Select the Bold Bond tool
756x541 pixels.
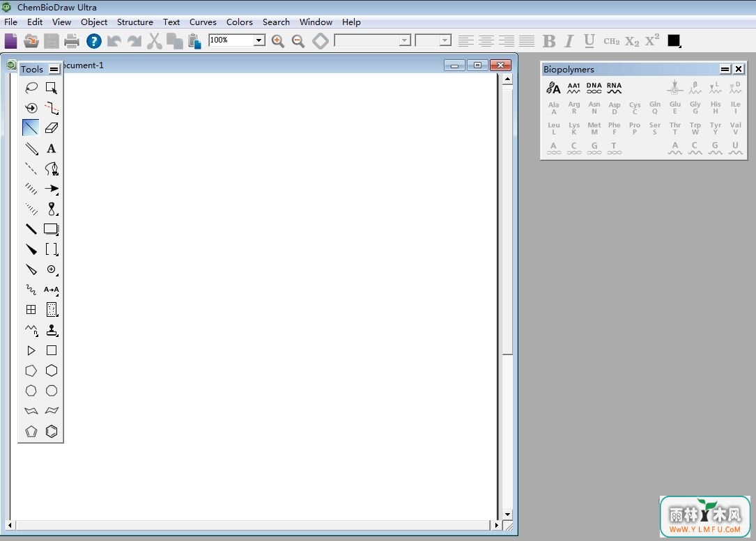tap(31, 229)
